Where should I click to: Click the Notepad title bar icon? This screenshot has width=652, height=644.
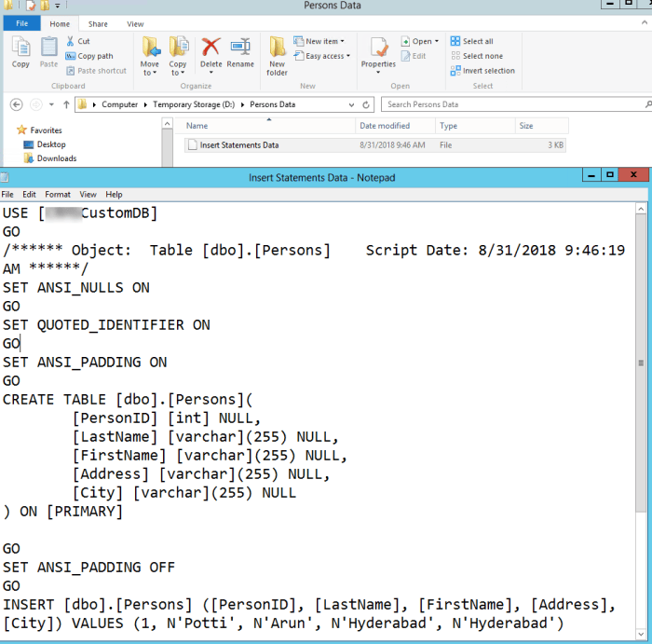5,178
